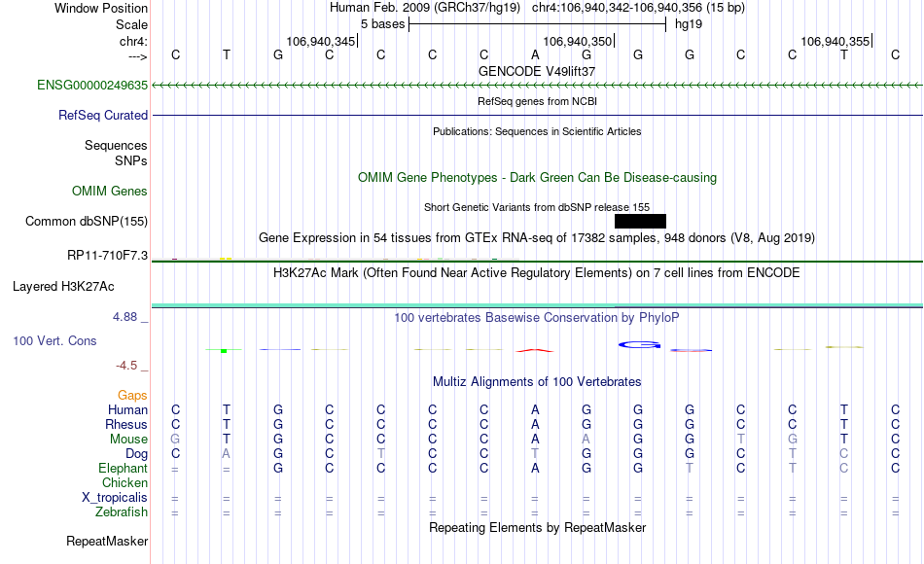This screenshot has height=564, width=924.
Task: Click the RefSeq Curated blue gene line
Action: [537, 116]
